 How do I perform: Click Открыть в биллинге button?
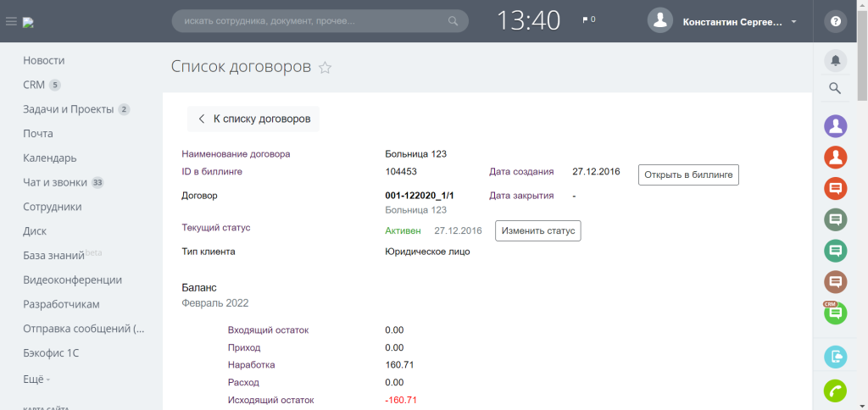click(x=688, y=175)
